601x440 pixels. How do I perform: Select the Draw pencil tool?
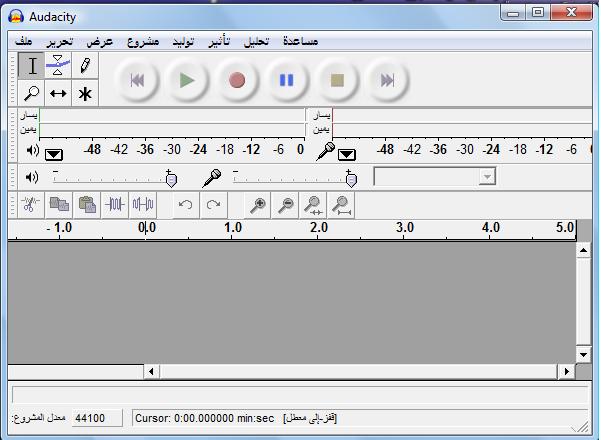(x=85, y=66)
